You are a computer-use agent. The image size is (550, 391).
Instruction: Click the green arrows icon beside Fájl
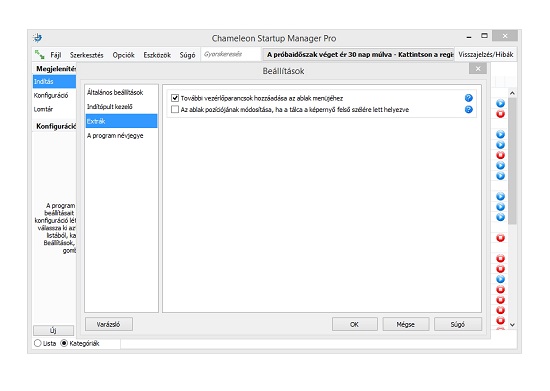pyautogui.click(x=39, y=54)
